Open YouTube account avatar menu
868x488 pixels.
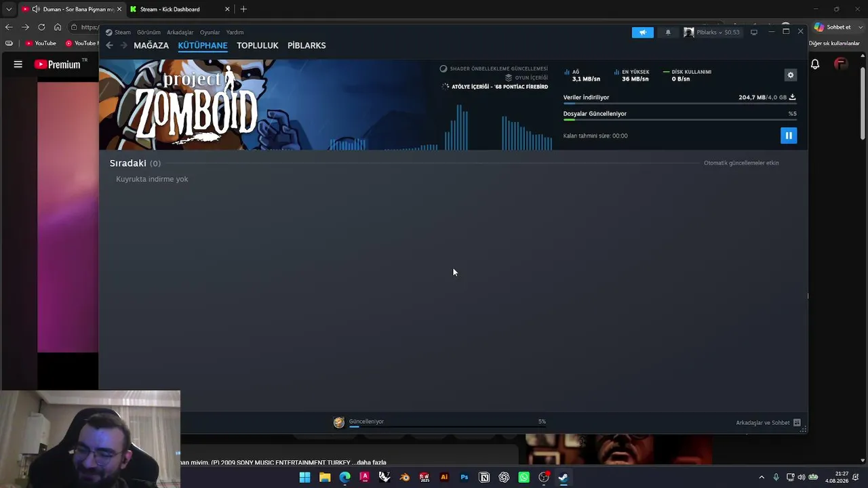pos(841,64)
